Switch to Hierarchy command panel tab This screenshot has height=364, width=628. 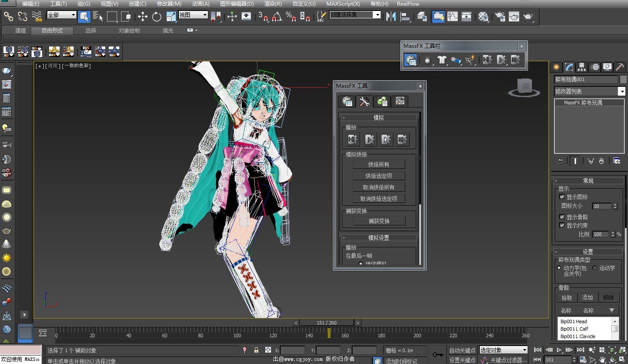pyautogui.click(x=582, y=67)
